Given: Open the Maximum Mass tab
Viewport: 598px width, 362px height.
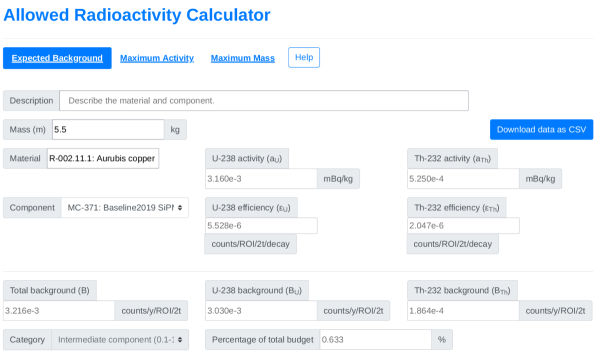Looking at the screenshot, I should (243, 58).
